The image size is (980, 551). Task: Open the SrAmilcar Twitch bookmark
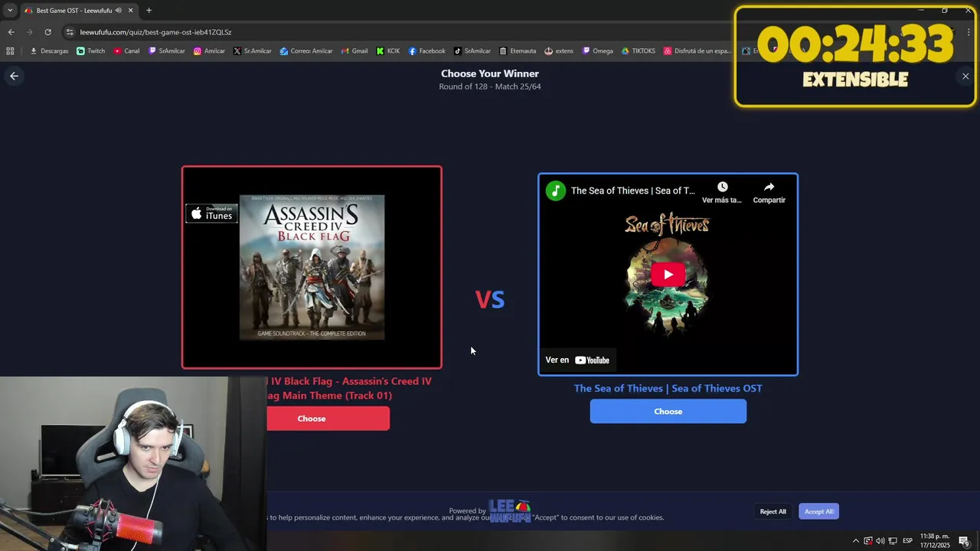tap(167, 51)
